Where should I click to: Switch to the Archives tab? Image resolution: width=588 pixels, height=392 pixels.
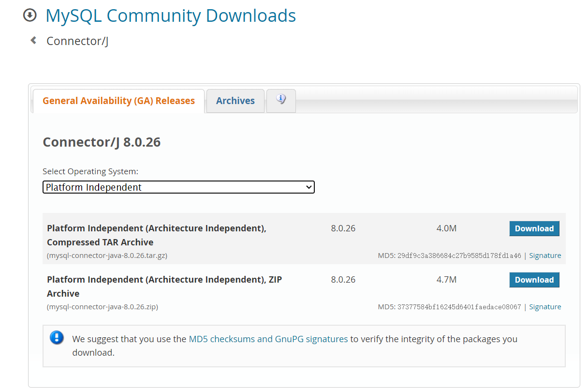click(x=235, y=101)
